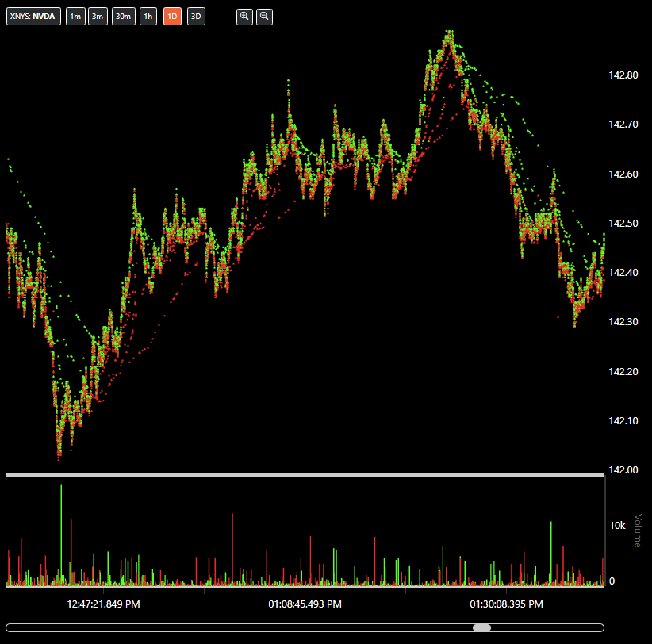Click the highlighted 1D range button
The image size is (652, 644).
pos(172,17)
